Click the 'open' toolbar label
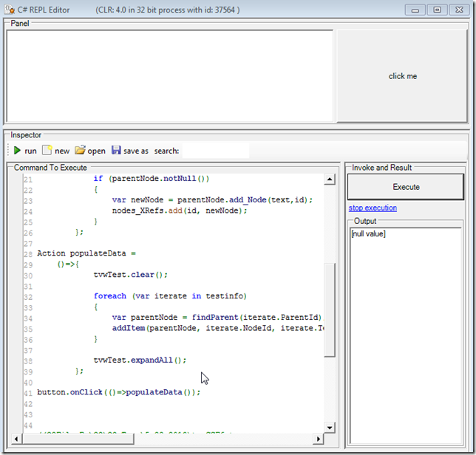 [96, 151]
